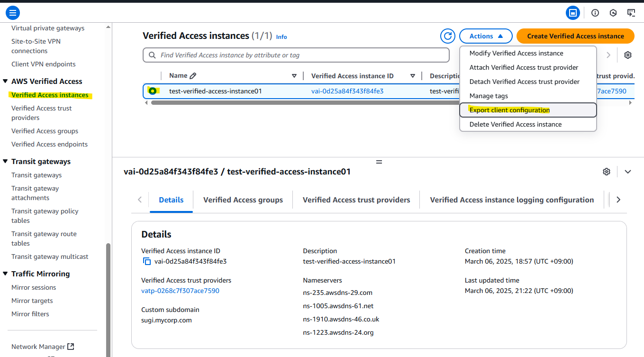Viewport: 644px width, 357px height.
Task: Open Transit gateway attachments
Action: [x=35, y=193]
